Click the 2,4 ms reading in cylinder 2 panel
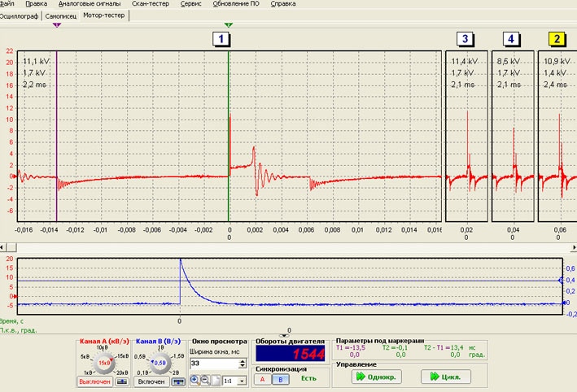The image size is (577, 392). pos(556,85)
